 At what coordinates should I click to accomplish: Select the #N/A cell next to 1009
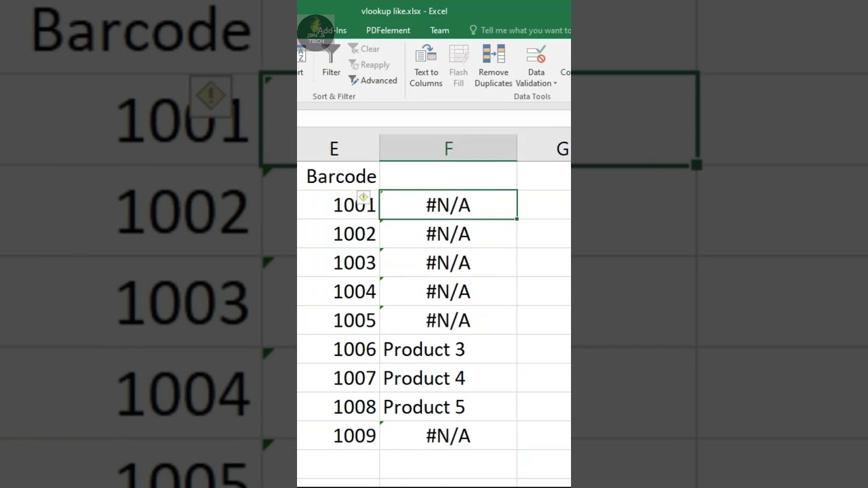[x=448, y=435]
